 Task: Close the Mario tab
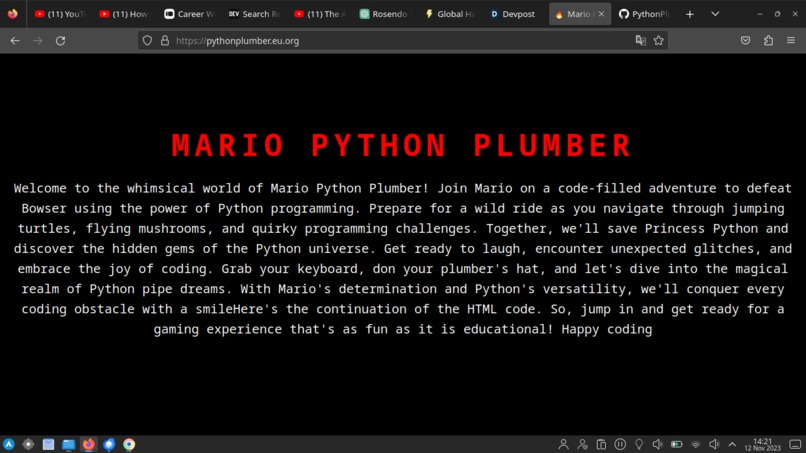pyautogui.click(x=601, y=14)
